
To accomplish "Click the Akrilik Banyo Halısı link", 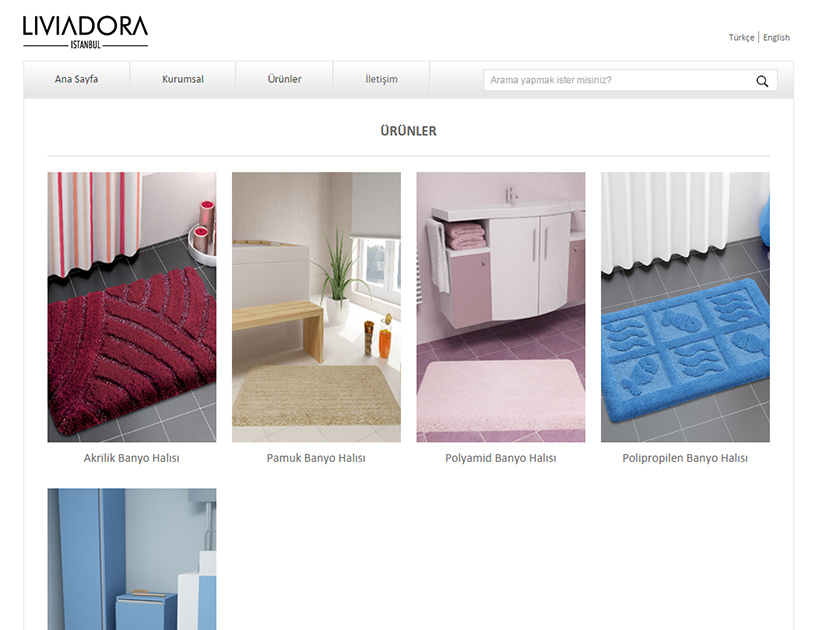I will (132, 458).
